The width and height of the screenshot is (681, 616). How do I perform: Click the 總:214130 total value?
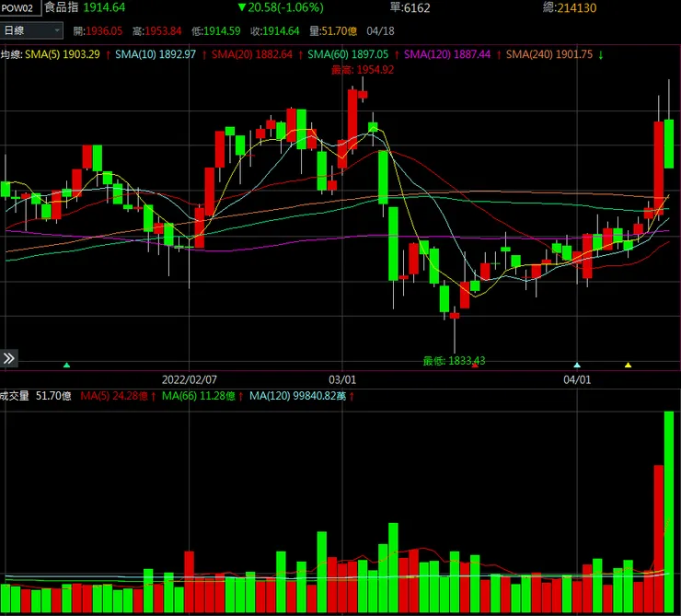click(x=570, y=7)
